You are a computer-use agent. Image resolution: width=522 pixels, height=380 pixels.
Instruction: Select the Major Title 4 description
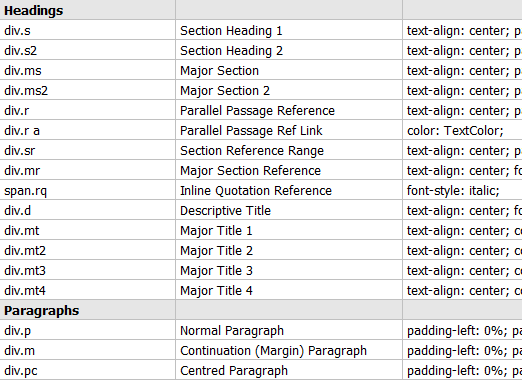289,290
